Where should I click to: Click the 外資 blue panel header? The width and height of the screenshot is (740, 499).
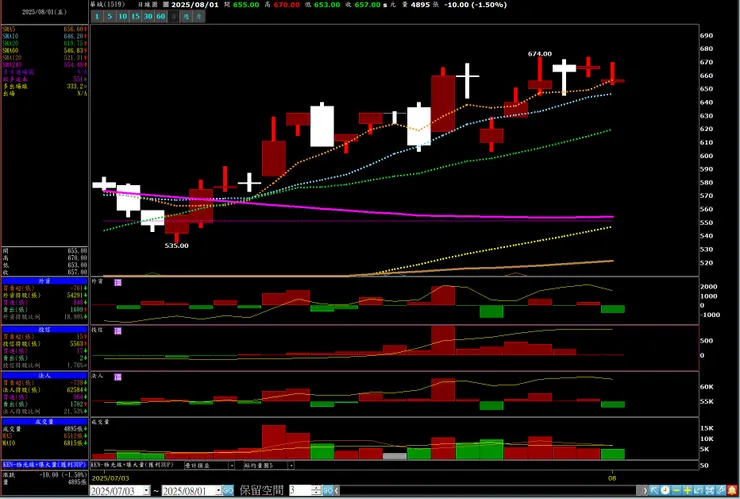click(45, 280)
